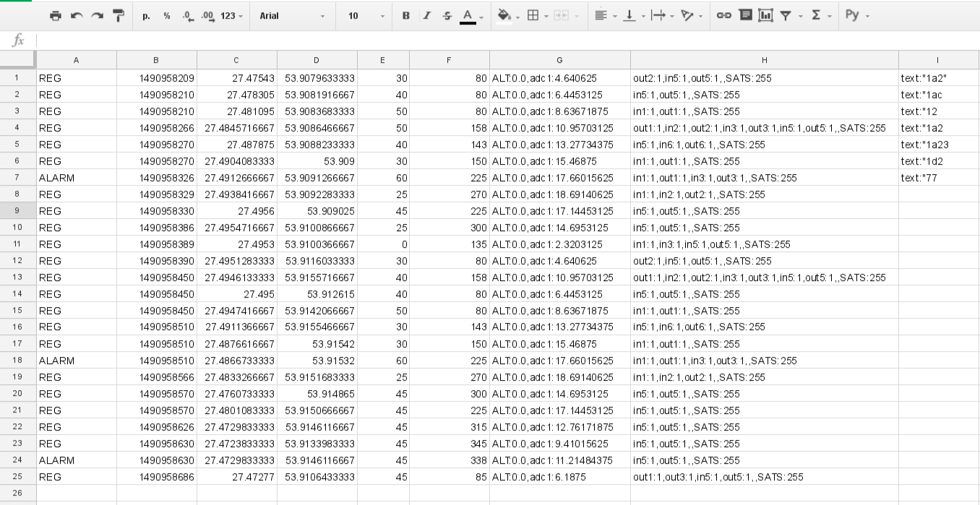Open the 123 number format dropdown
This screenshot has height=505, width=980.
(231, 15)
